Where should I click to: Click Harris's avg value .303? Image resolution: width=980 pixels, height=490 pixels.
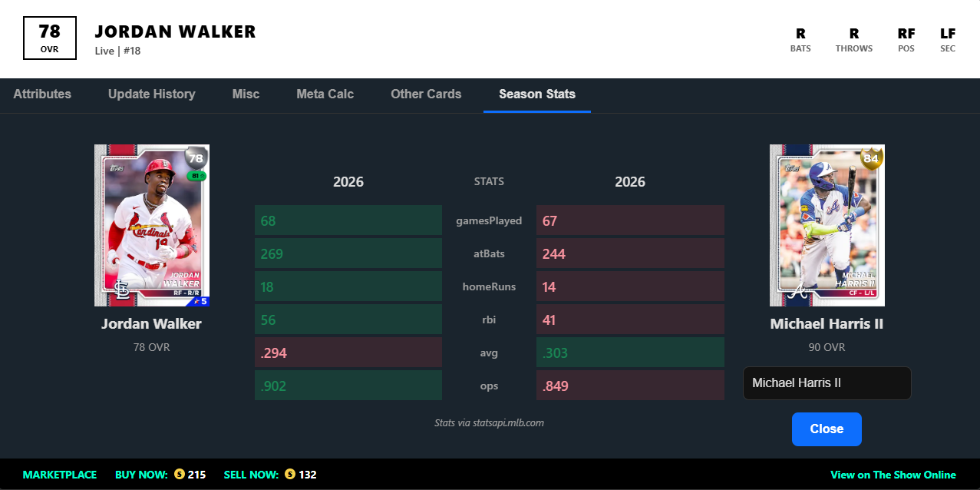tap(630, 353)
